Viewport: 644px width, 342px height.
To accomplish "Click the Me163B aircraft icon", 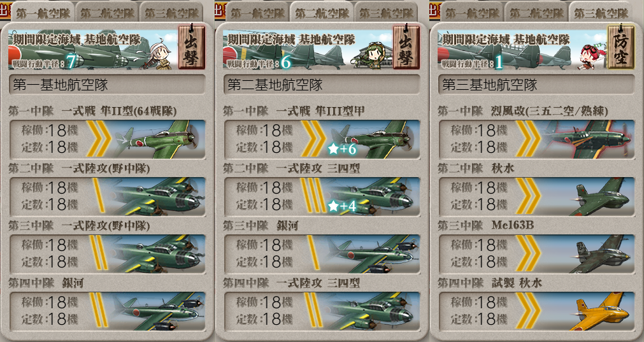I will pyautogui.click(x=599, y=254).
